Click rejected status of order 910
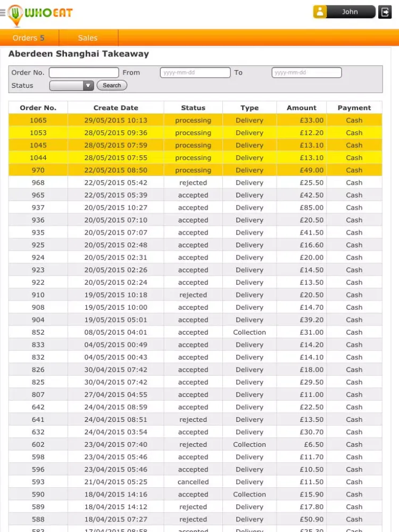399x532 pixels. click(193, 295)
